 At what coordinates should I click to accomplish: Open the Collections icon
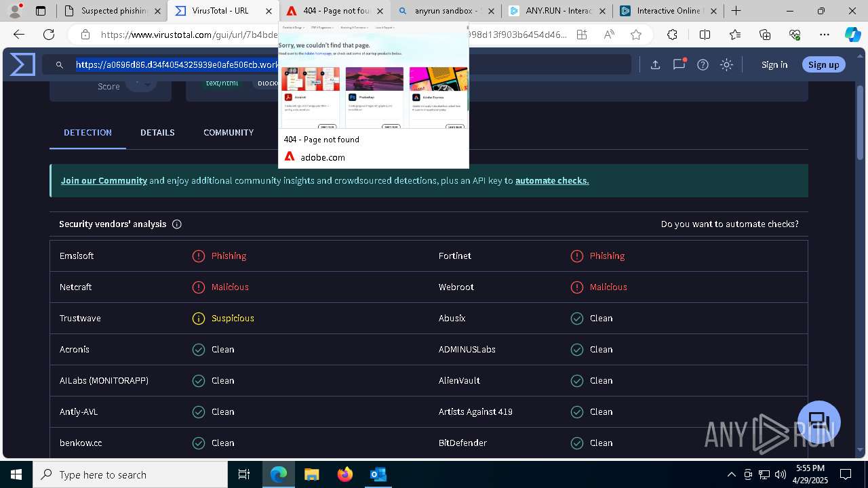pyautogui.click(x=765, y=35)
